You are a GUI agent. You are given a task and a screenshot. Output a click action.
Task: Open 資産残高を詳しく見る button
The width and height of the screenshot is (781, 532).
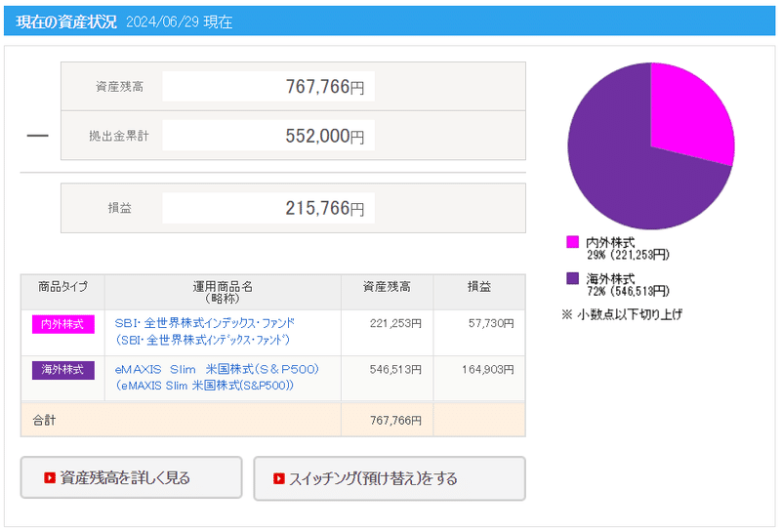pyautogui.click(x=131, y=478)
